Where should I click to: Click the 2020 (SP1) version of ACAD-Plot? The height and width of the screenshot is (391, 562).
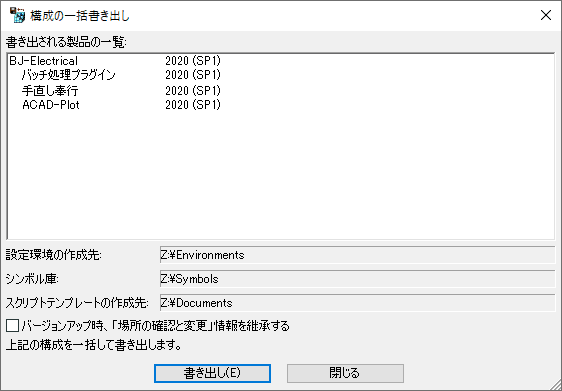193,105
